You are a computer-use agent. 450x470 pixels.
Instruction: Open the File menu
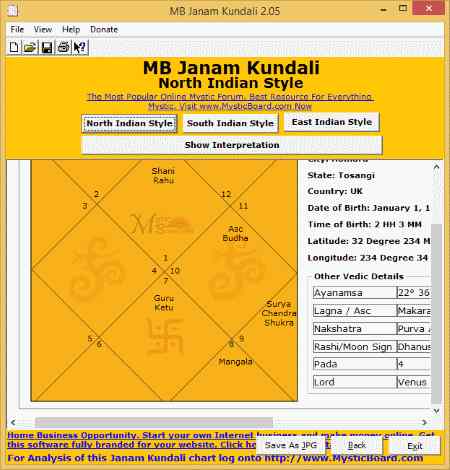pos(17,29)
